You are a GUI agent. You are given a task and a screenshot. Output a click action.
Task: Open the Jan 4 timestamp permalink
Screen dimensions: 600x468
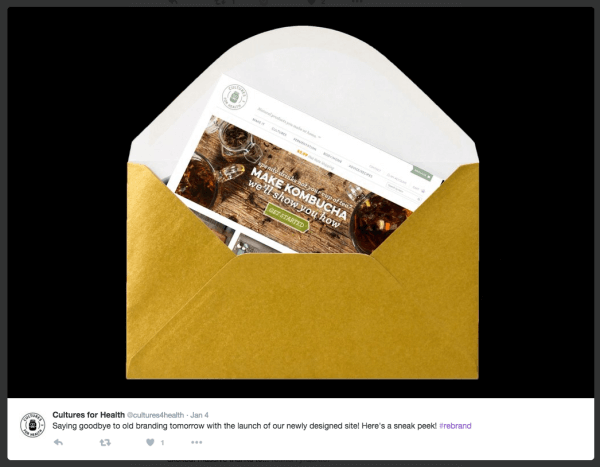(199, 415)
